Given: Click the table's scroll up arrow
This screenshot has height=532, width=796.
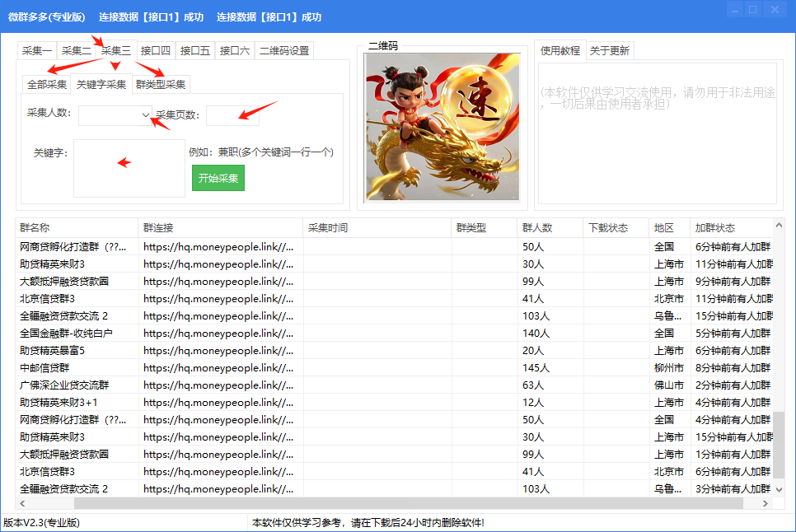Looking at the screenshot, I should (x=780, y=225).
